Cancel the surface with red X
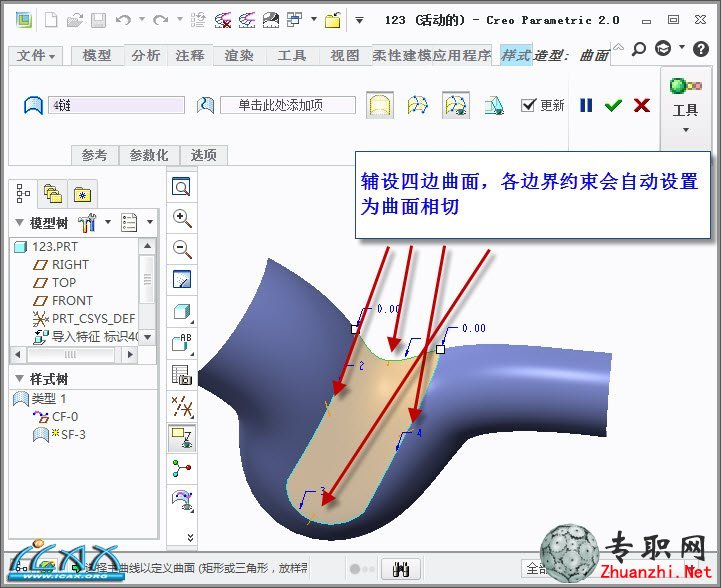Viewport: 721px width, 588px height. tap(641, 105)
